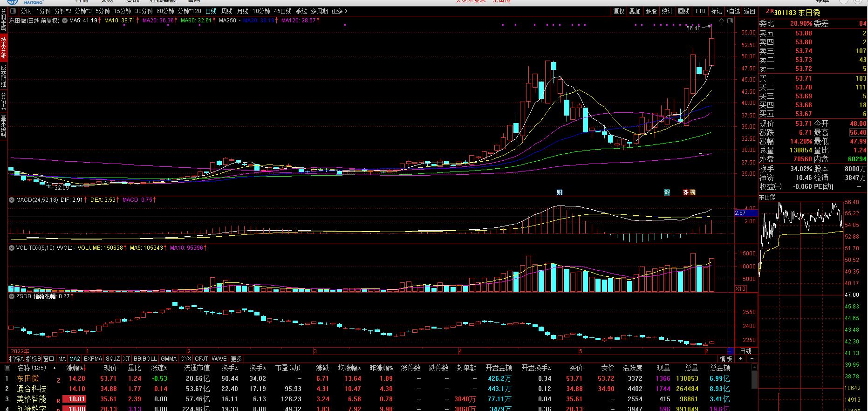Click the minus icon right of 模板
Viewport: 868px width, 411px height.
coord(752,359)
